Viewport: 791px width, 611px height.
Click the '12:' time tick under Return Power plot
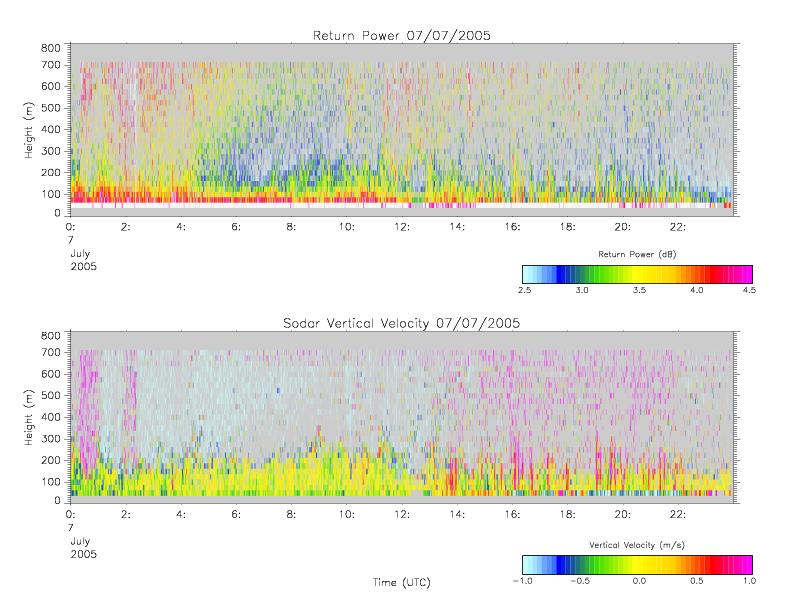point(402,227)
